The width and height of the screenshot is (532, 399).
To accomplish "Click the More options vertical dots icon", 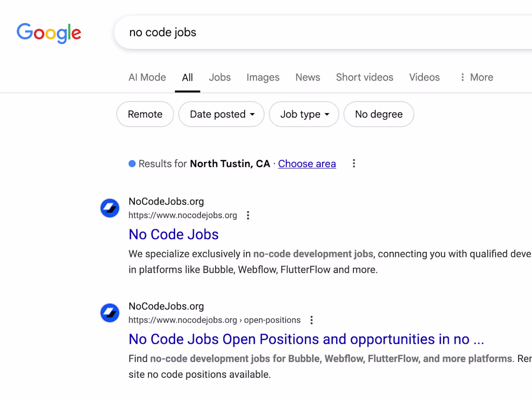I will pos(462,77).
